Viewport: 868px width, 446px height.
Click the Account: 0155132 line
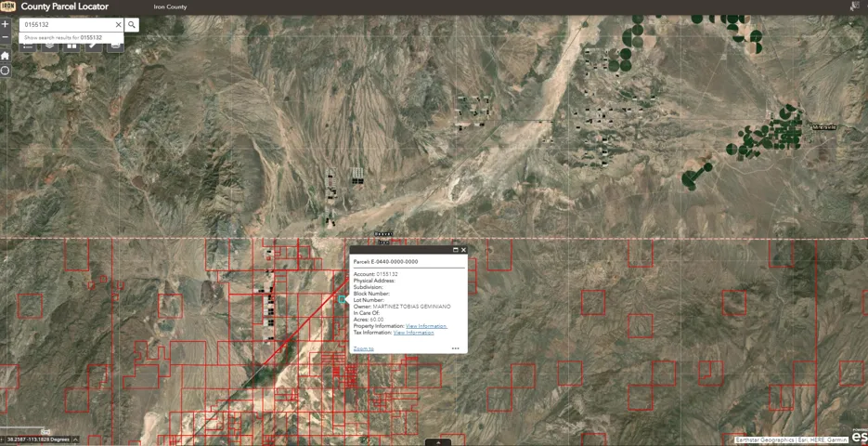(376, 274)
